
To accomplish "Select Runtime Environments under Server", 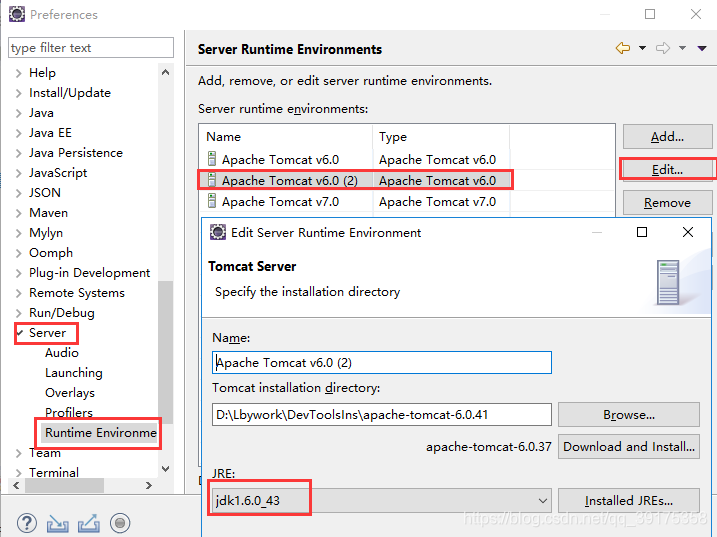I will pos(101,433).
